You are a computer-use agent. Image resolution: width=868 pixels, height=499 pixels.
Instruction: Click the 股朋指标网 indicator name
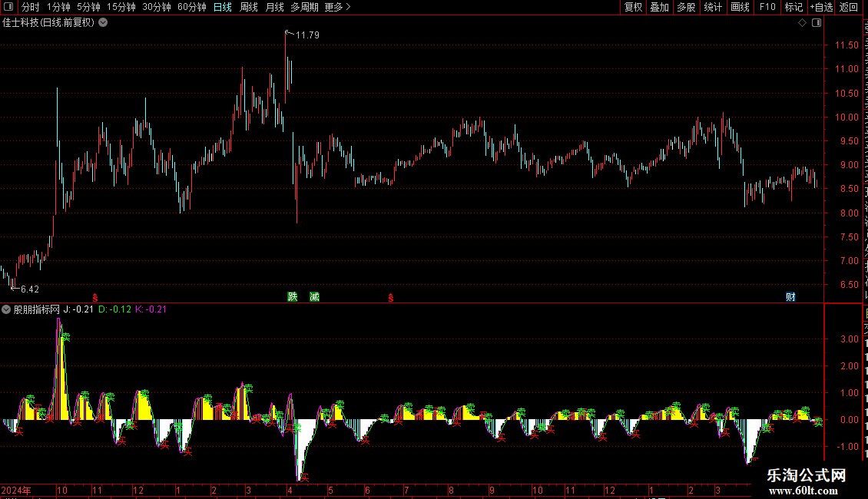click(x=36, y=310)
